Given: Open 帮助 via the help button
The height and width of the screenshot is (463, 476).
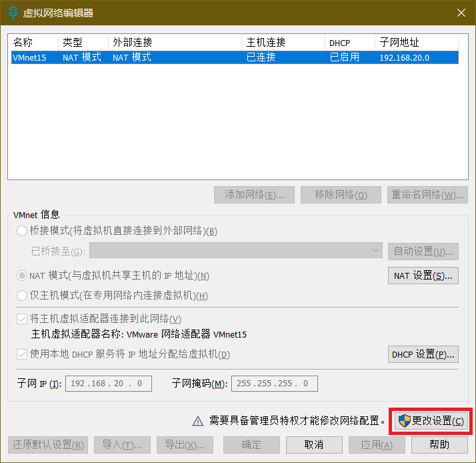Looking at the screenshot, I should (x=439, y=444).
